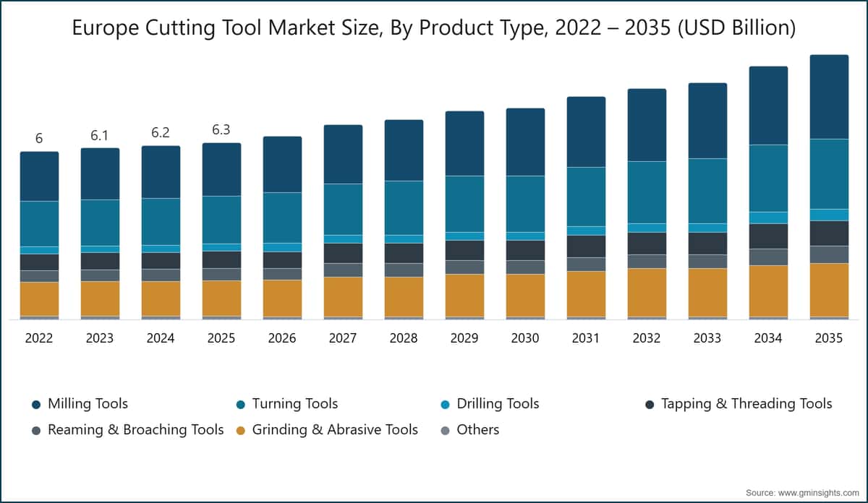Click the Tapping & Threading segment of 2027 bar
Screen dimensions: 868x503
[343, 253]
